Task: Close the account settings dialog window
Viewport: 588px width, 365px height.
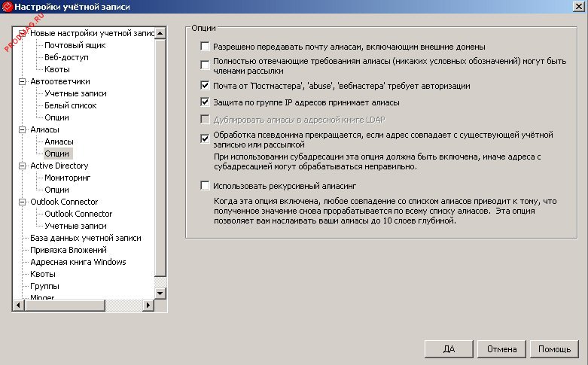Action: [x=577, y=7]
